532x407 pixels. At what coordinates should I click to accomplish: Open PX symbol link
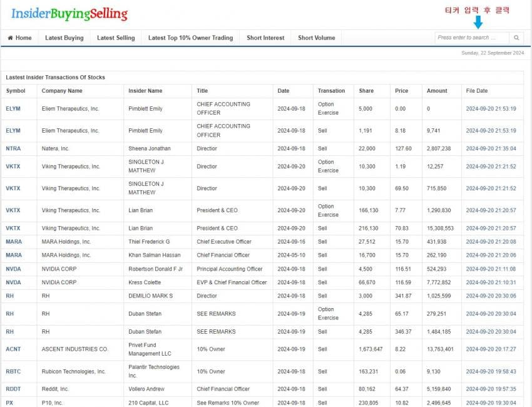pyautogui.click(x=9, y=403)
